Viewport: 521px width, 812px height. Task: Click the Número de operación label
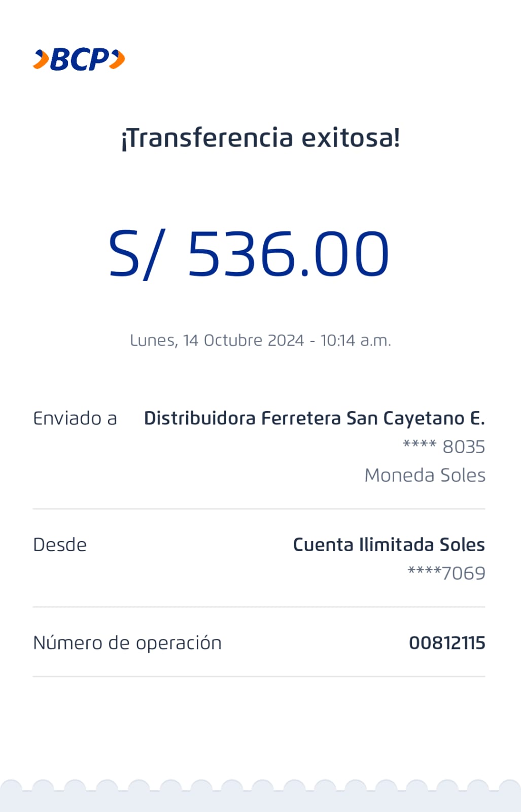tap(127, 642)
